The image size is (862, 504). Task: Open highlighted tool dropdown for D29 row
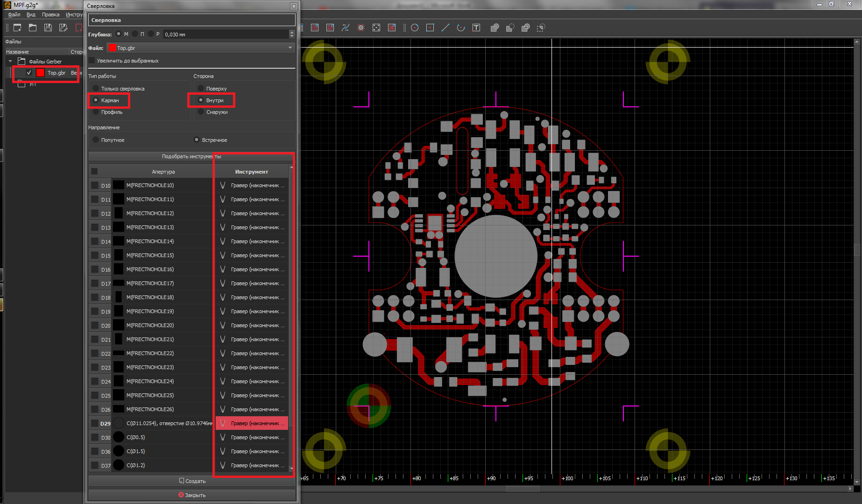(x=252, y=423)
